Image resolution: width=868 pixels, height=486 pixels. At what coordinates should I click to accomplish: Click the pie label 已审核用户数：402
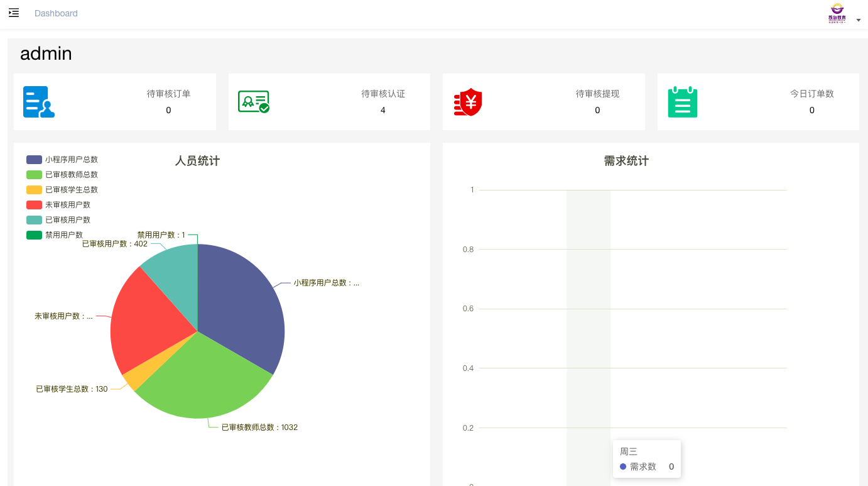click(115, 244)
